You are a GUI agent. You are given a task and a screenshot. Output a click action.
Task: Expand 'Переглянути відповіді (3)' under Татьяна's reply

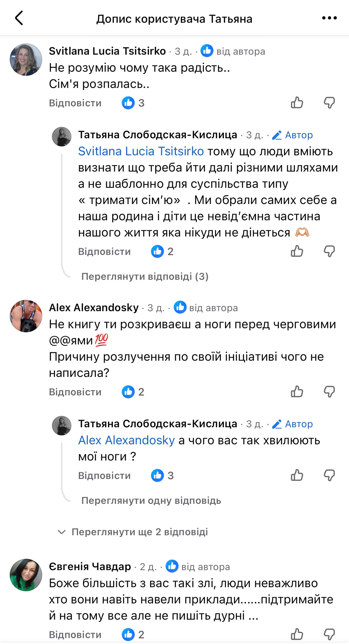coord(145,277)
